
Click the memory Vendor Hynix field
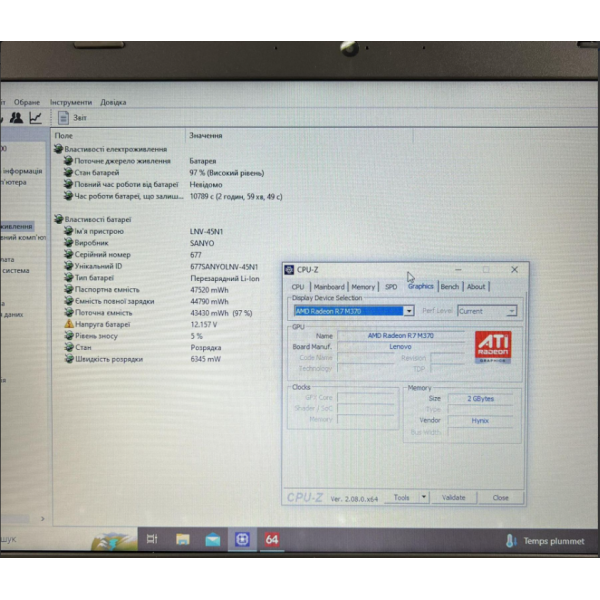click(481, 420)
